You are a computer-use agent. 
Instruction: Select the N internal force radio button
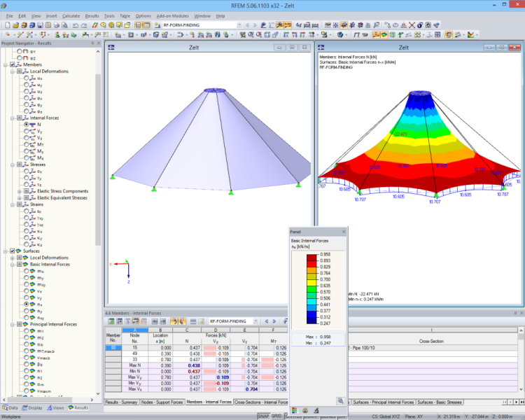tap(27, 125)
